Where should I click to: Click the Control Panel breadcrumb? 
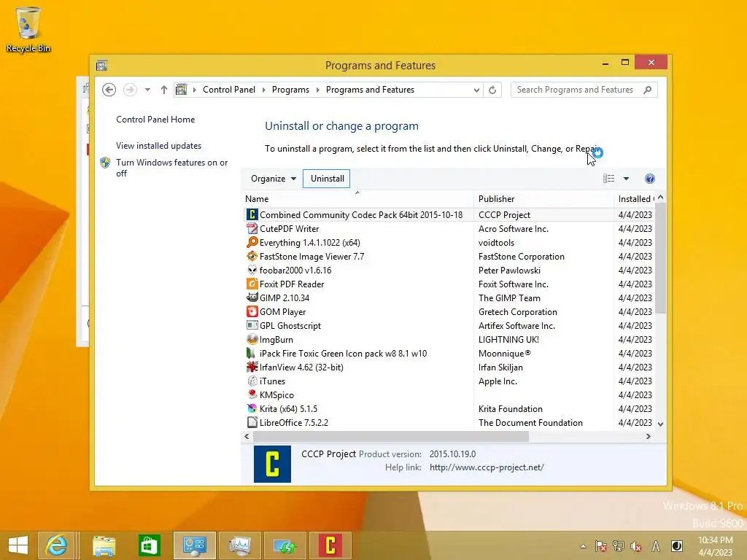[228, 90]
